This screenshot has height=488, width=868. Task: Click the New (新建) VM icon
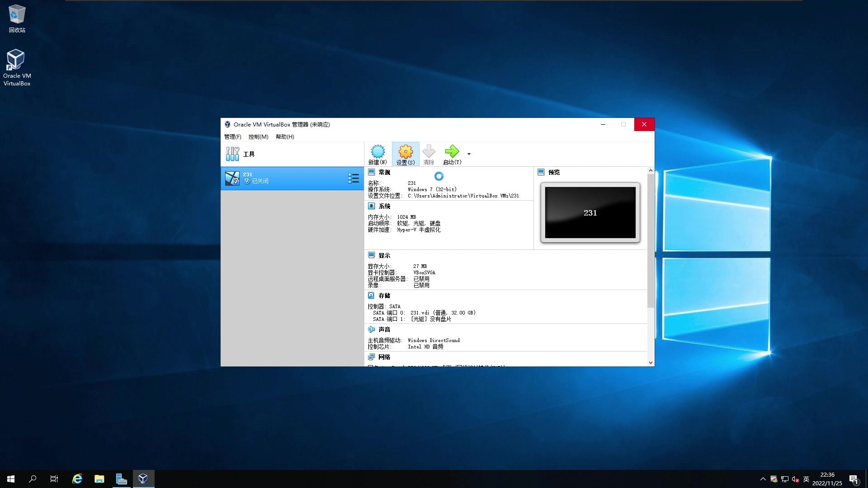point(377,152)
